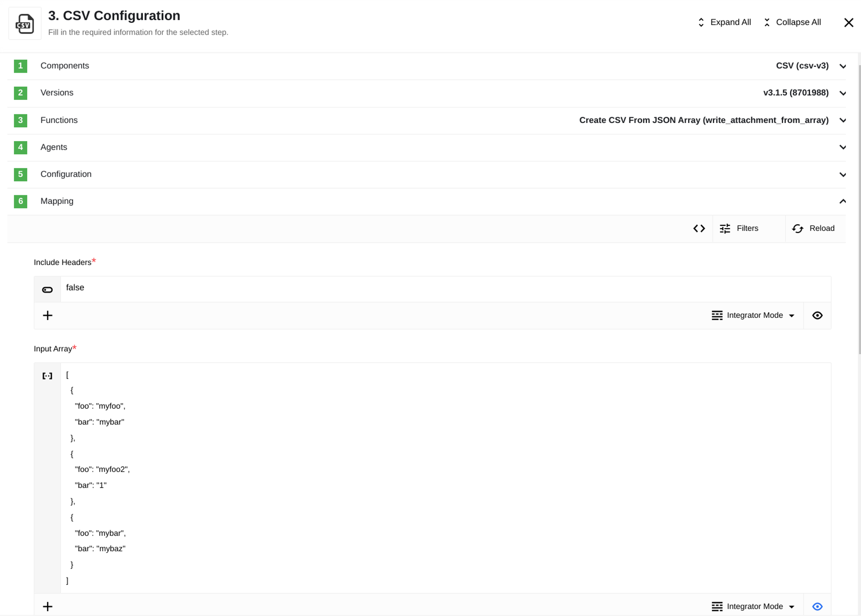
Task: Expand the Configuration section
Action: pyautogui.click(x=843, y=174)
